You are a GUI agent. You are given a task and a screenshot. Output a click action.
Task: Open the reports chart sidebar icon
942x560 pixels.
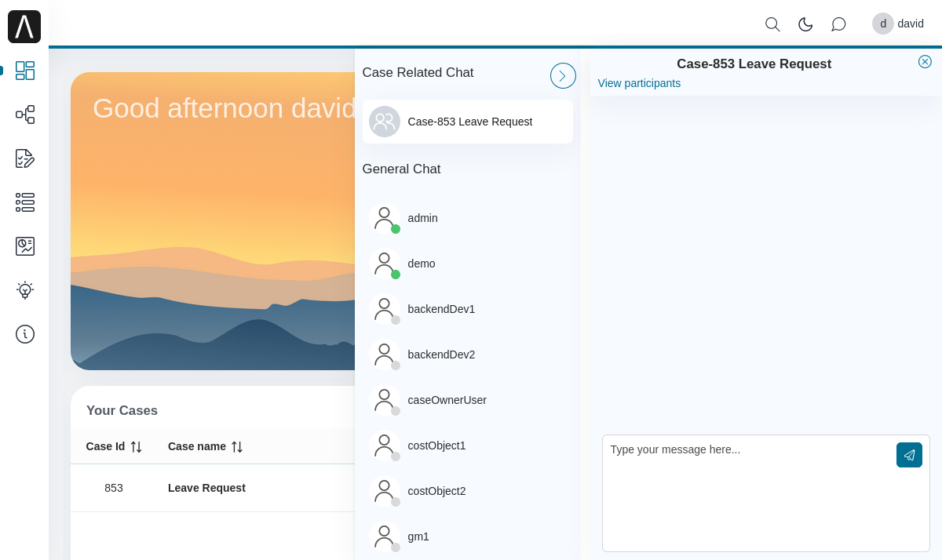25,246
